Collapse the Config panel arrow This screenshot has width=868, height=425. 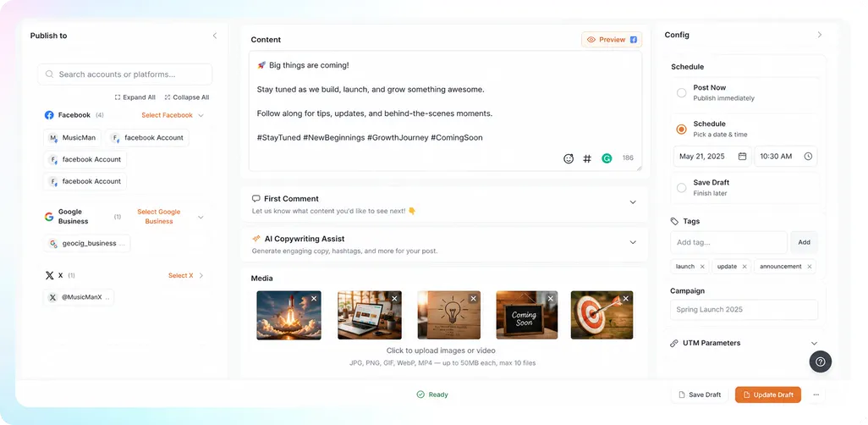click(x=820, y=35)
